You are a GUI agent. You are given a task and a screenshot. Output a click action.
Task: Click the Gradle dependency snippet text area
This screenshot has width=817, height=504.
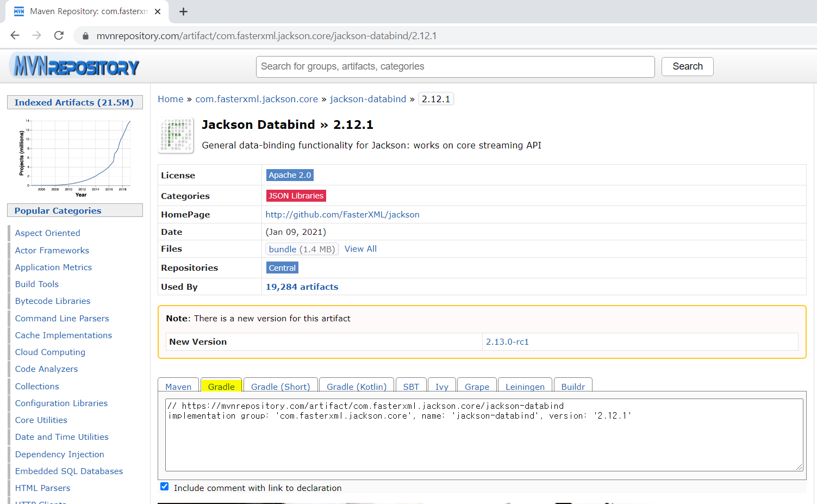(x=484, y=434)
